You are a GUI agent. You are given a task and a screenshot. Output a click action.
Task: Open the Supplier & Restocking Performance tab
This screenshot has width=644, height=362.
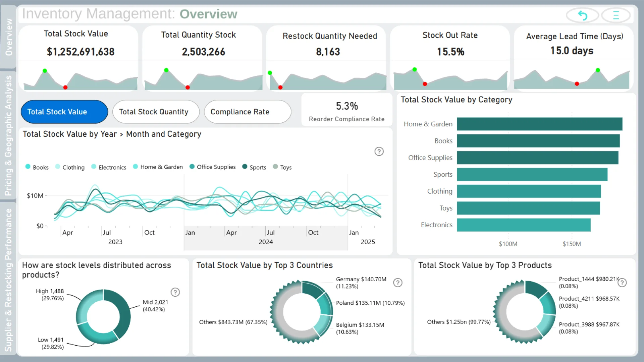[x=8, y=279]
